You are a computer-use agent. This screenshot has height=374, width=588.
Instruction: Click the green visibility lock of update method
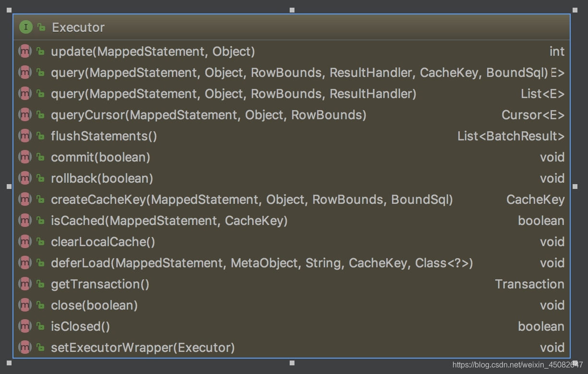pos(41,51)
